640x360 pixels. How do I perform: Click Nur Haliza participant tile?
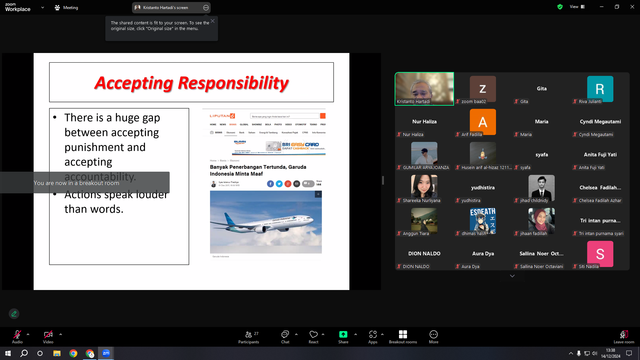click(424, 122)
